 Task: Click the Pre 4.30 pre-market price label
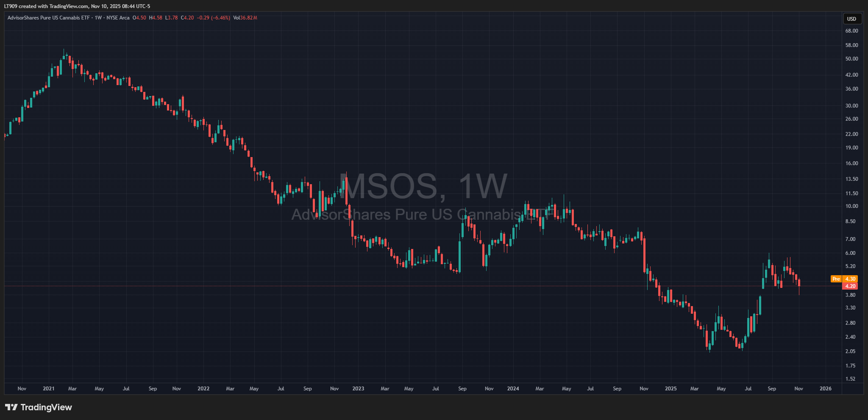pyautogui.click(x=844, y=279)
